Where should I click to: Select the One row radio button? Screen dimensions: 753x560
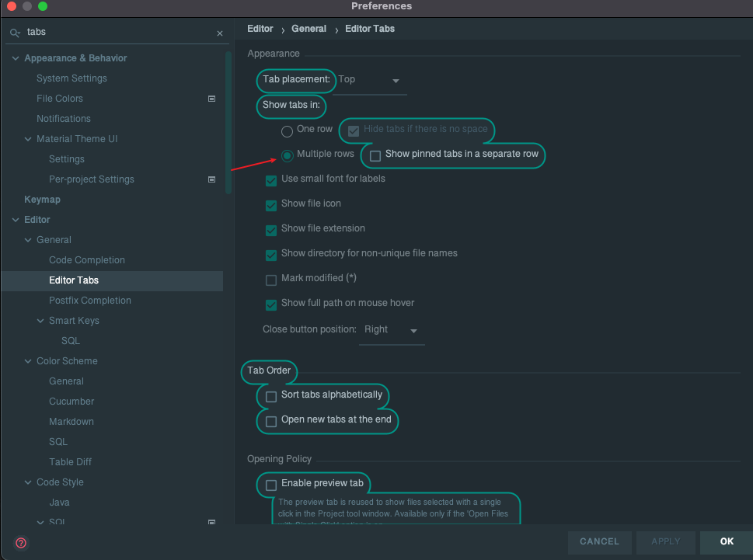pyautogui.click(x=287, y=130)
